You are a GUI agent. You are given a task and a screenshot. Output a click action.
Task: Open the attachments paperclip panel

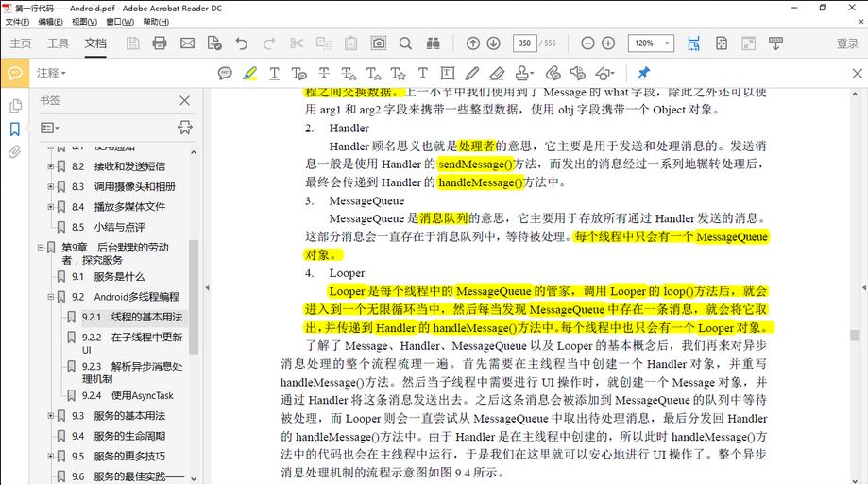pos(14,151)
